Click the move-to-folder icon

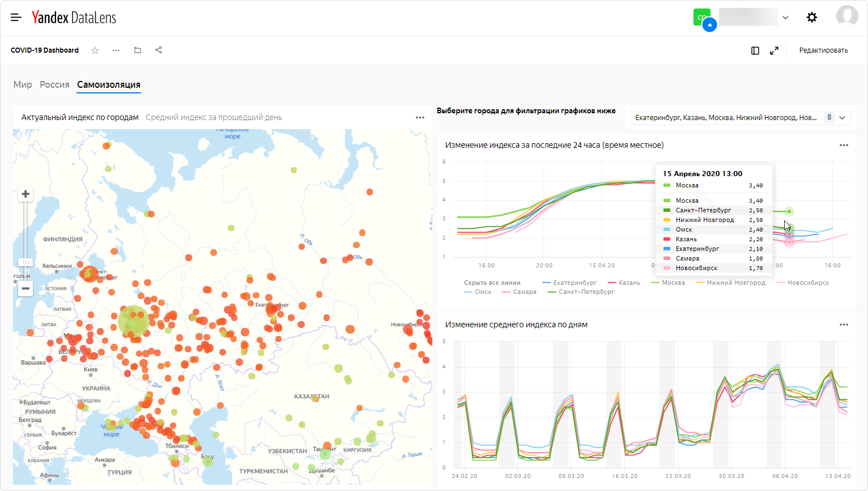tap(138, 50)
